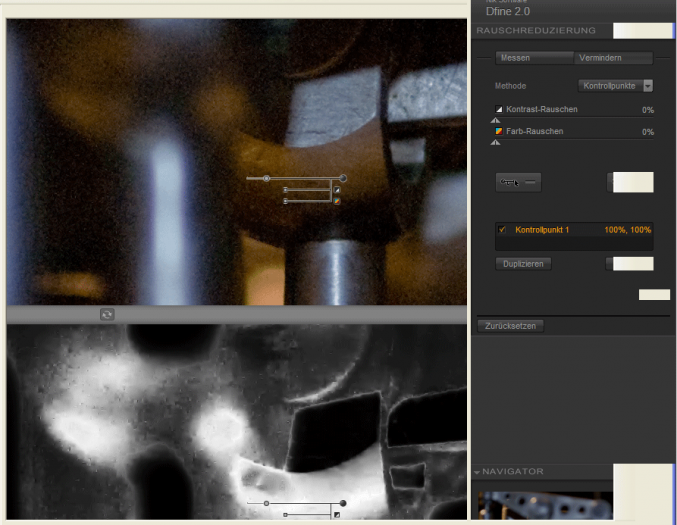Select the add control point tool

(x=509, y=182)
